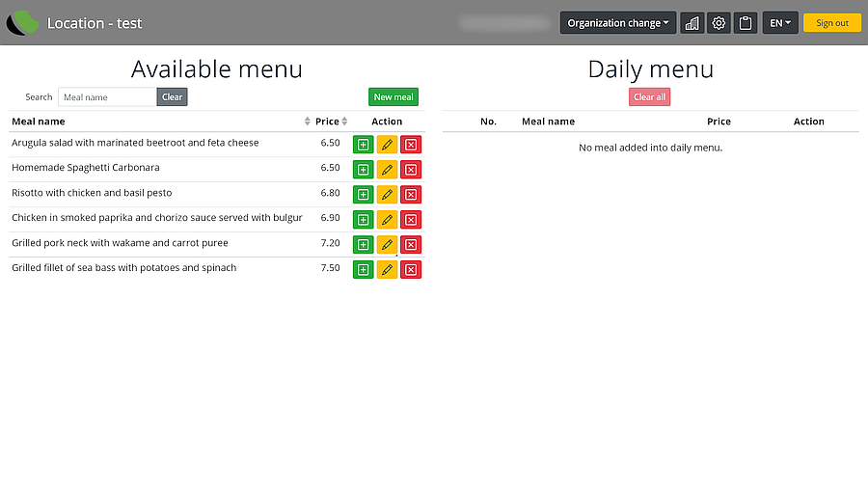The width and height of the screenshot is (868, 488).
Task: Edit Grilled fillet of sea bass meal
Action: coord(387,269)
